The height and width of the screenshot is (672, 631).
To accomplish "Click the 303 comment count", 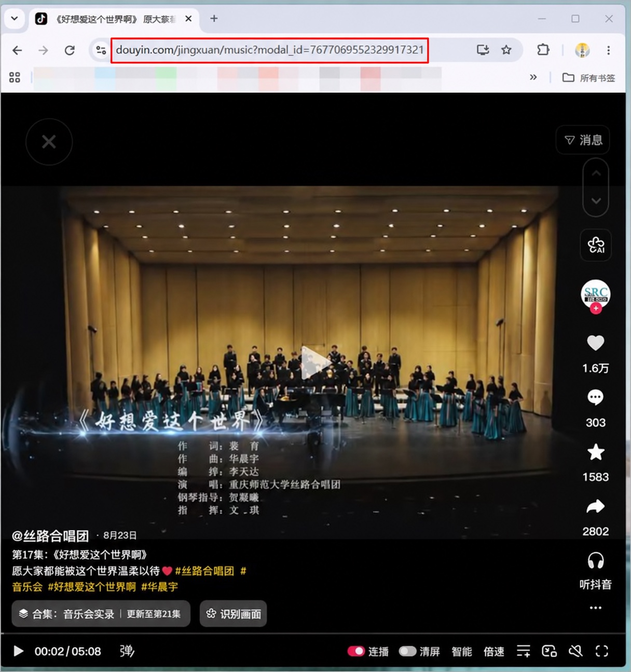I will (x=595, y=423).
